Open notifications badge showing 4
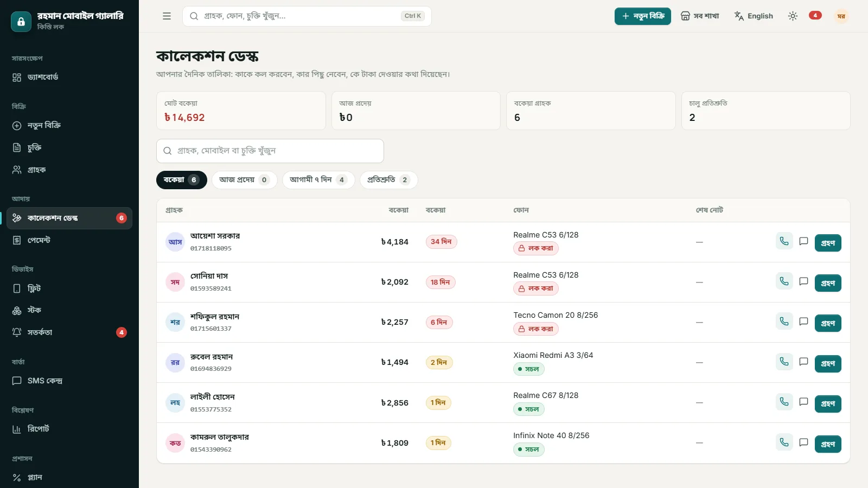 click(x=815, y=16)
